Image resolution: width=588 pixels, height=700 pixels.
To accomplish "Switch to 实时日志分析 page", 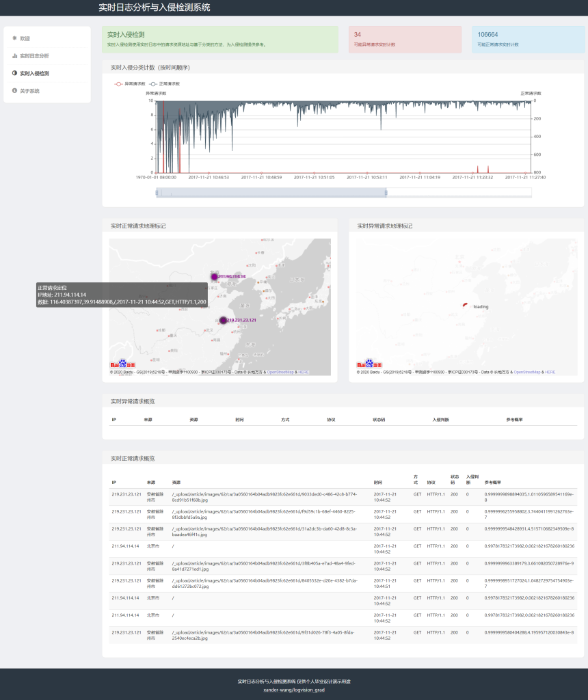I will click(x=34, y=55).
